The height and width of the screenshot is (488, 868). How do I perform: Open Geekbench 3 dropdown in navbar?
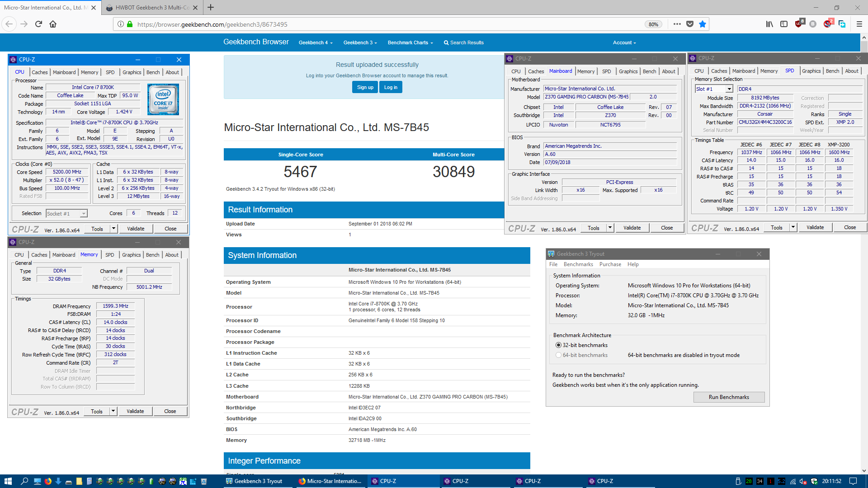tap(360, 42)
